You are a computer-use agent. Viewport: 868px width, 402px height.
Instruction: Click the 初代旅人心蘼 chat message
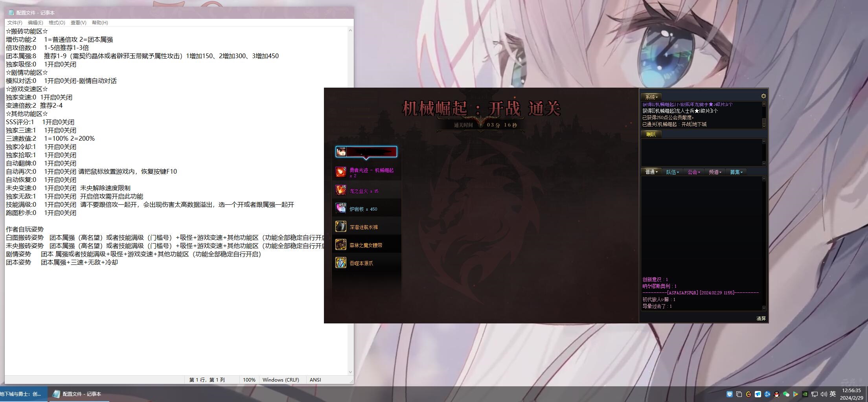click(x=659, y=300)
